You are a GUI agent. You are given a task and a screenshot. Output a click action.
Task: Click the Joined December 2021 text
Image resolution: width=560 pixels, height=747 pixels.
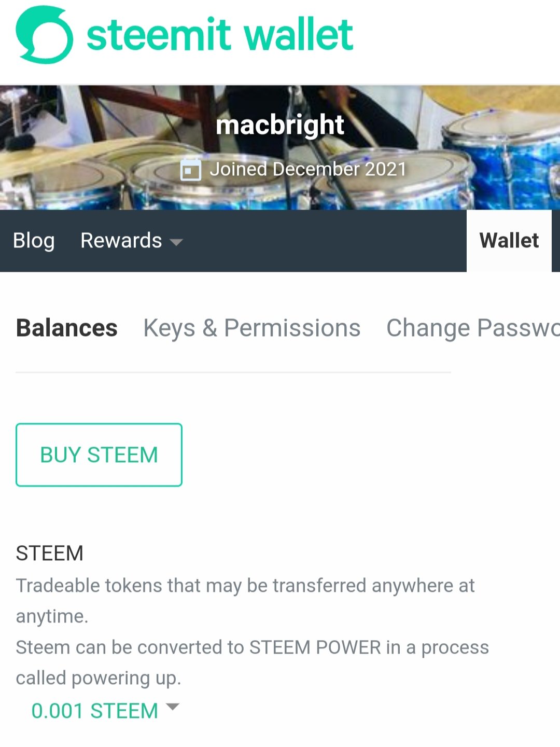pos(308,169)
